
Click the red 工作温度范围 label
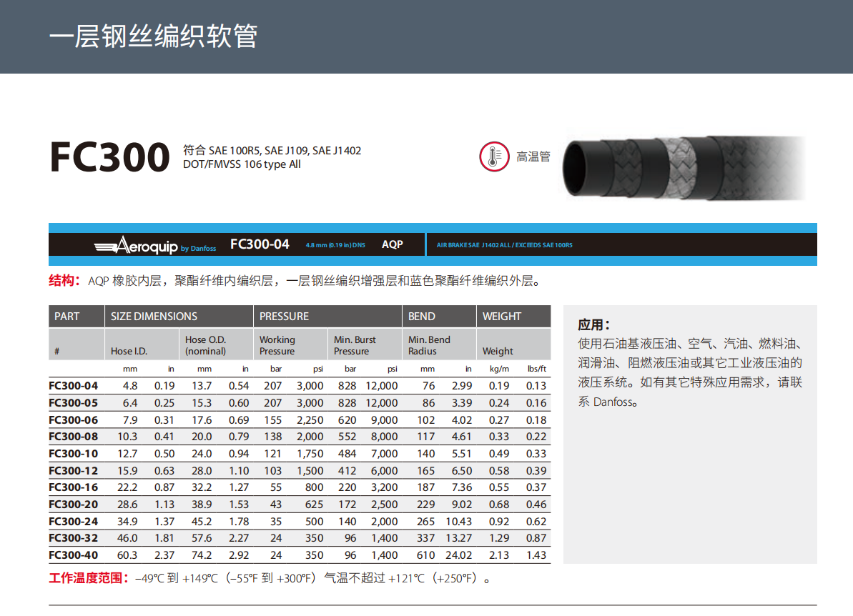[89, 578]
